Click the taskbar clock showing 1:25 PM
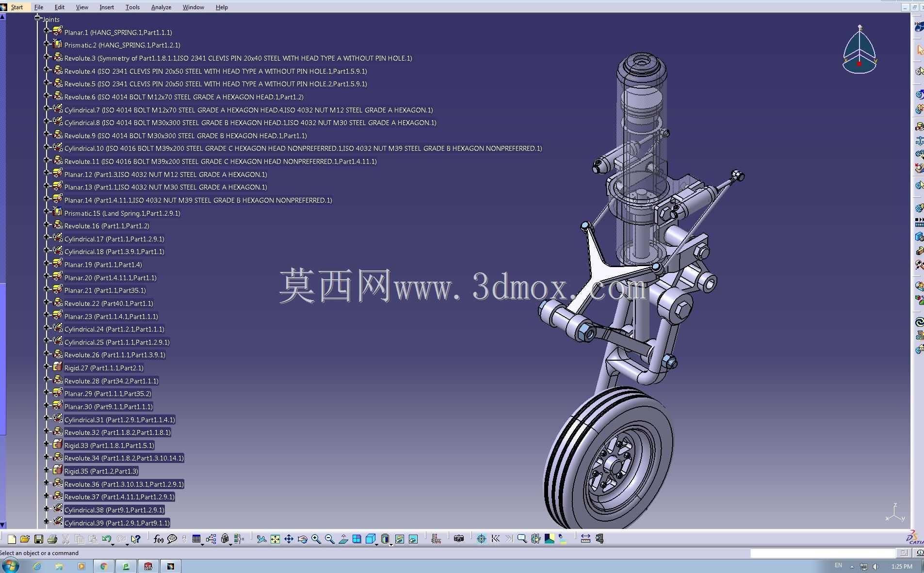 (902, 566)
